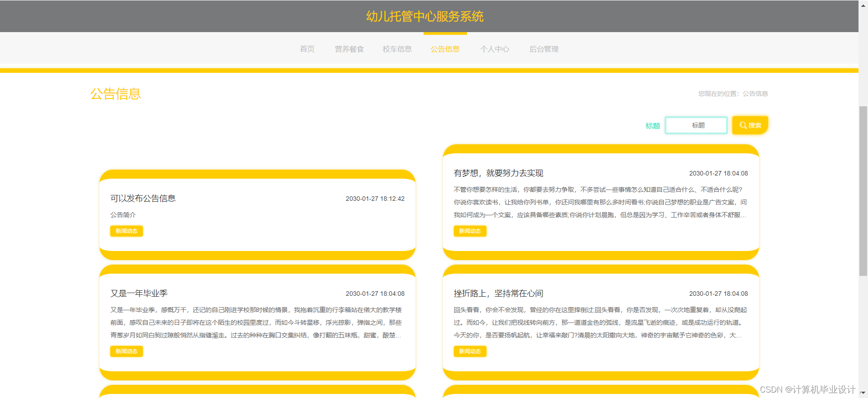Click the timestamp on 又是一年毕业季 card
This screenshot has height=398, width=868.
(375, 294)
